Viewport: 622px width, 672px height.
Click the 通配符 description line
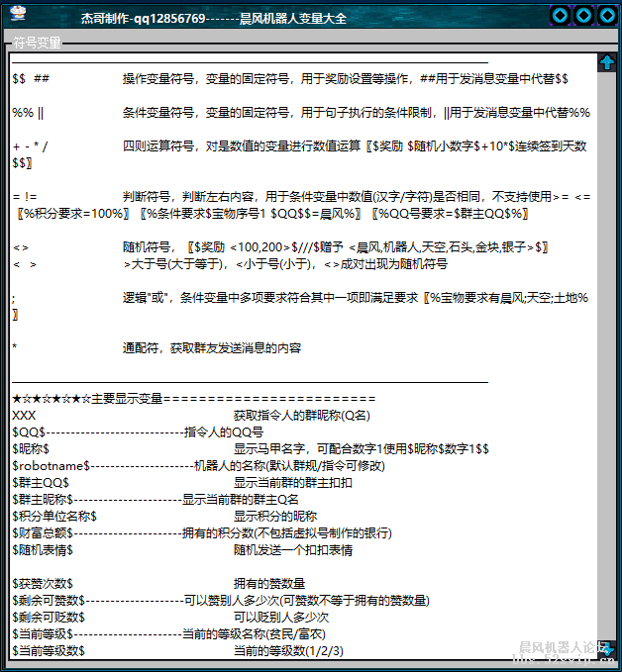coord(212,348)
